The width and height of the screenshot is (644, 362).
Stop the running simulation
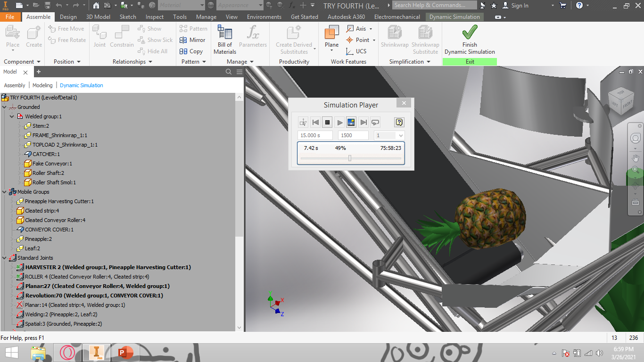pos(328,122)
